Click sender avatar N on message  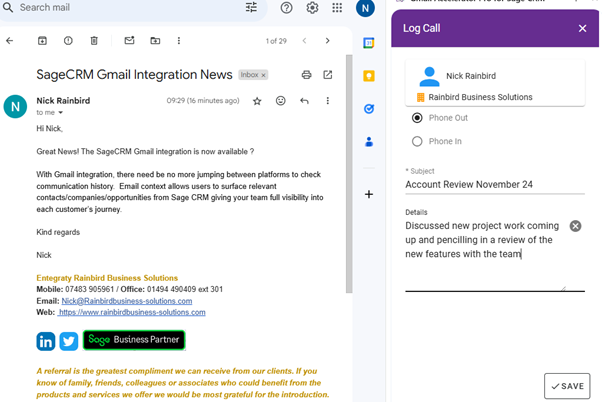[15, 106]
